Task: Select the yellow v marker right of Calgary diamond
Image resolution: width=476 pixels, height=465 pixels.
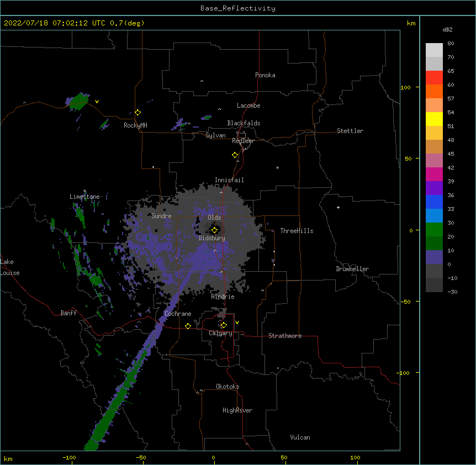Action: coord(237,323)
